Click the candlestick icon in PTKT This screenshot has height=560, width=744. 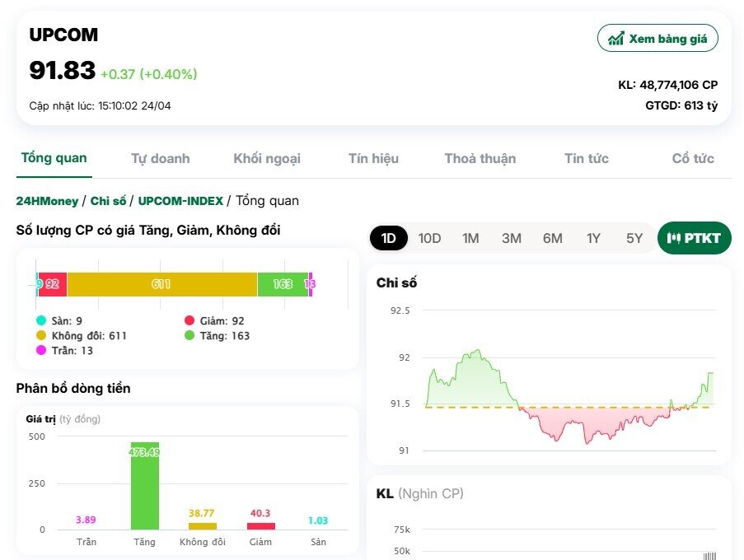click(673, 237)
